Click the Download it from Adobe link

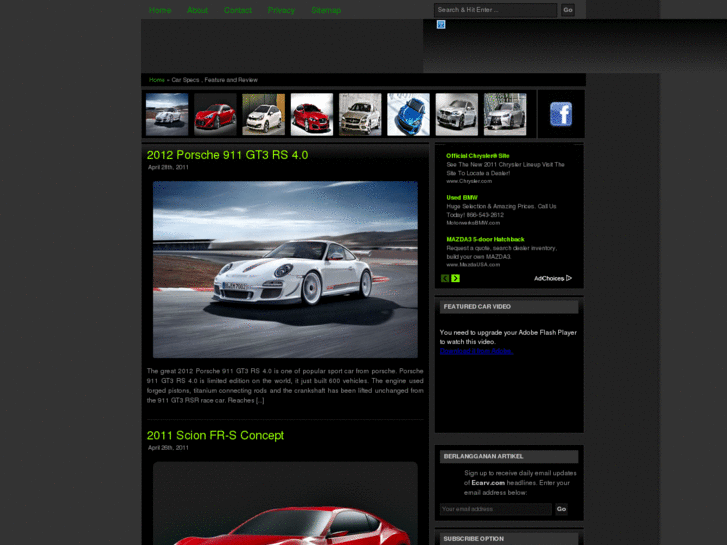pyautogui.click(x=476, y=351)
